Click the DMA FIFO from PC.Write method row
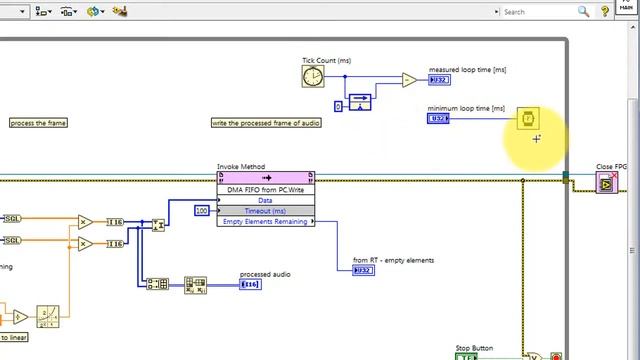 click(266, 189)
